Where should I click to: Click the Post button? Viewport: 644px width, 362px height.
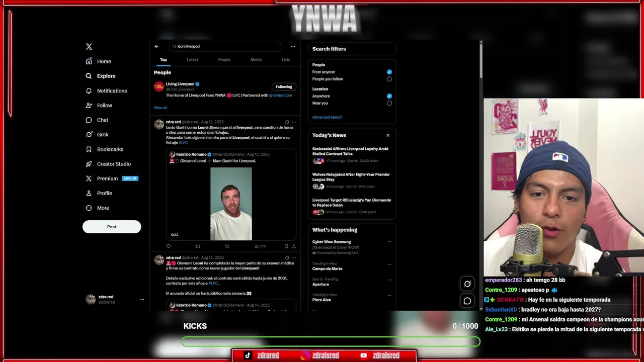(112, 227)
